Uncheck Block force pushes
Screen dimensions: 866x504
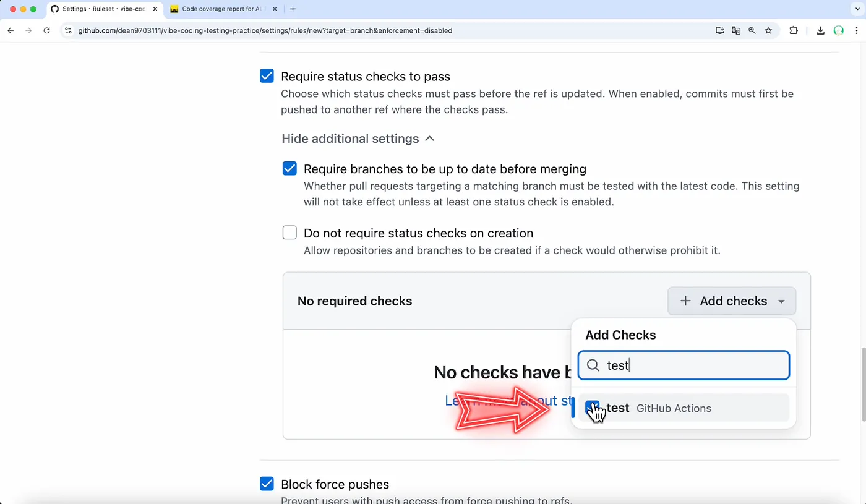point(267,484)
